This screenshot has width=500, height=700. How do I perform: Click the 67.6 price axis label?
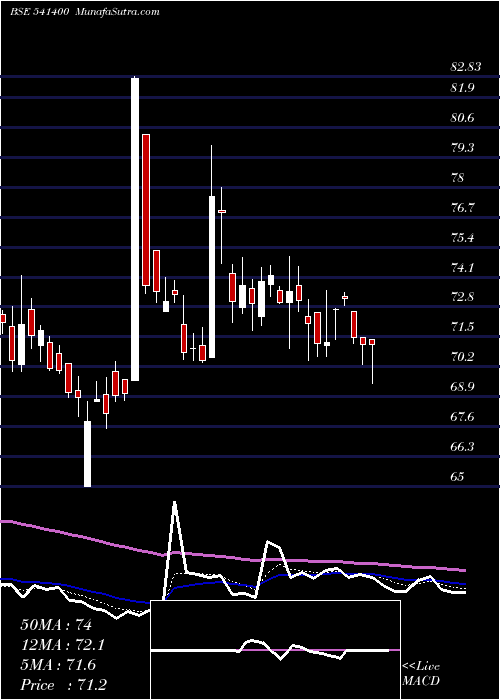(462, 417)
